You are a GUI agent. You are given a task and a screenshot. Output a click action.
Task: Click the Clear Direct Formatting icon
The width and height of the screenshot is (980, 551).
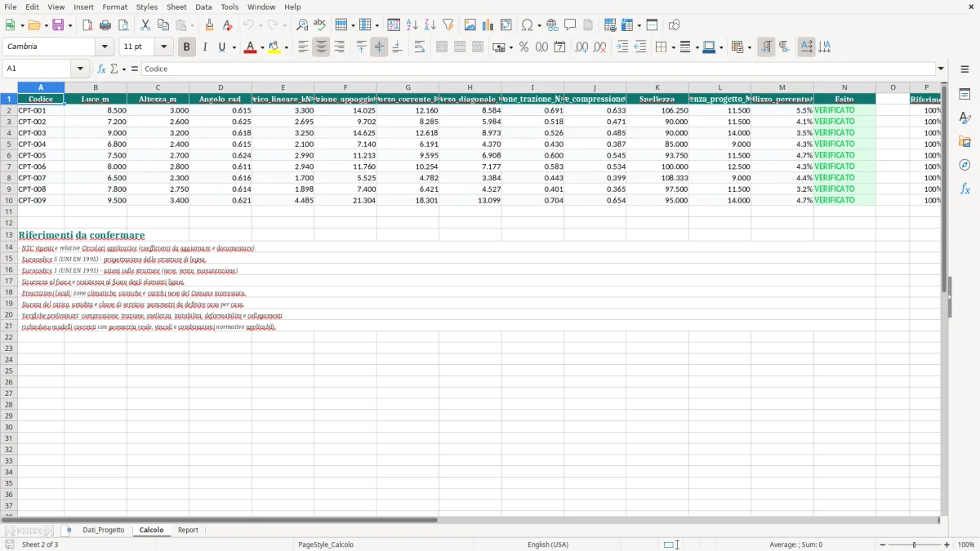click(x=228, y=25)
